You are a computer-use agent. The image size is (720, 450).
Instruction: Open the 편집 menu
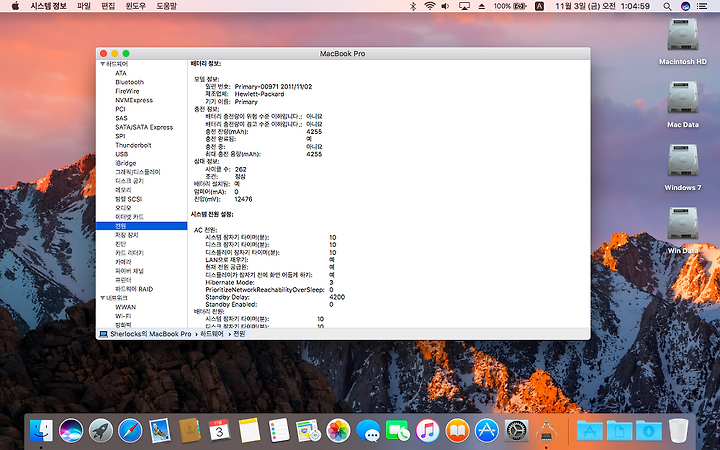click(x=108, y=6)
